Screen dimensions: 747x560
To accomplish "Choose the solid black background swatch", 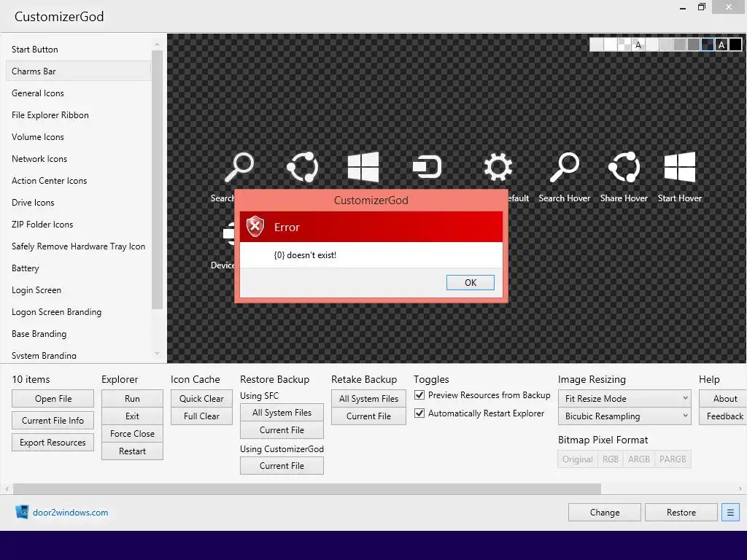I will pos(735,44).
